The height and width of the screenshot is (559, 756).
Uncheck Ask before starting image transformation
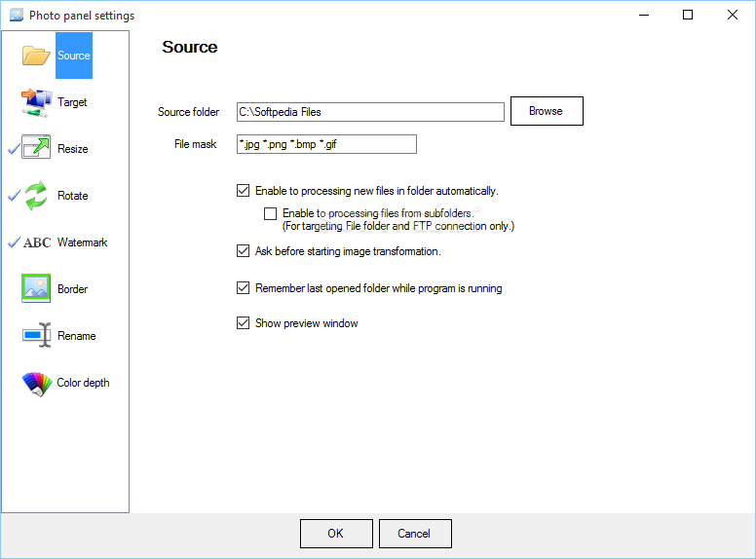(243, 251)
